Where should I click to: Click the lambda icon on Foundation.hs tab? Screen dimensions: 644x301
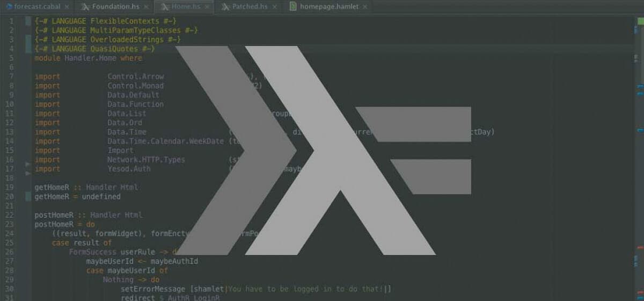(x=86, y=7)
